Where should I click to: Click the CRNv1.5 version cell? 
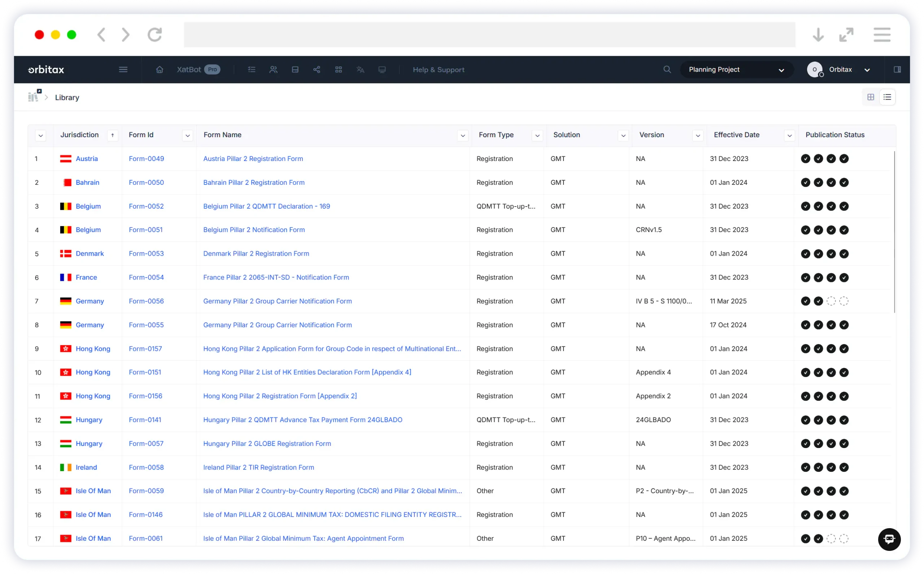(649, 230)
